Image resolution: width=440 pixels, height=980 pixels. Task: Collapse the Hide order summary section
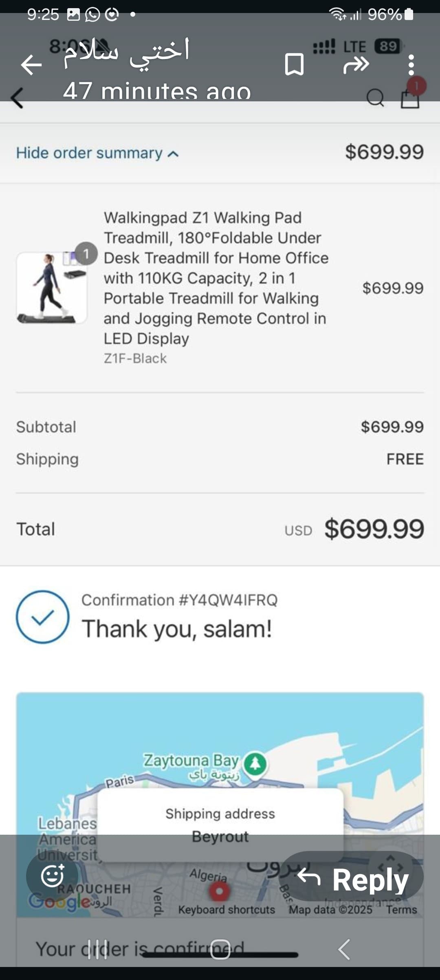pyautogui.click(x=97, y=153)
